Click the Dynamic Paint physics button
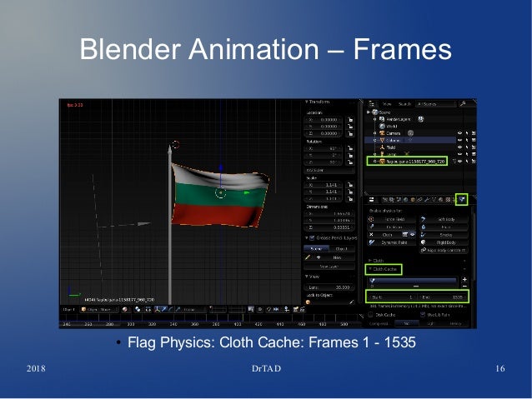 point(392,242)
